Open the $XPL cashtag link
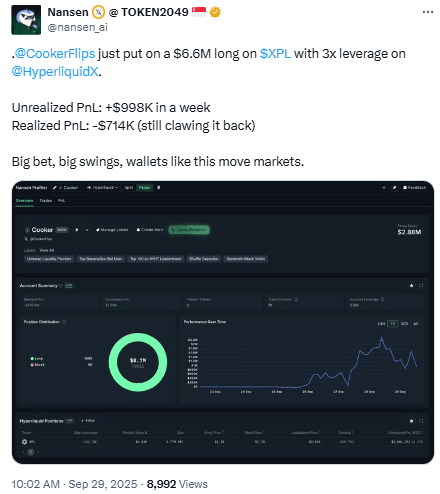The width and height of the screenshot is (440, 494). coord(275,54)
